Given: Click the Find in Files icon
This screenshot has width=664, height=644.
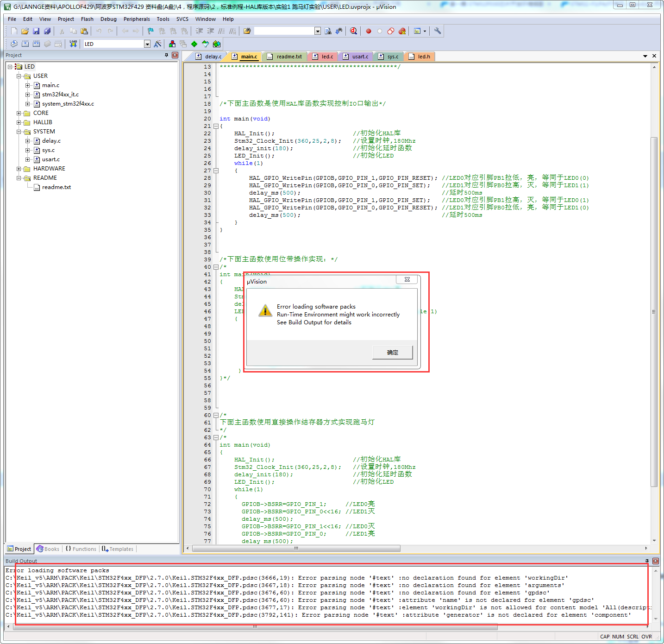Looking at the screenshot, I should point(247,31).
